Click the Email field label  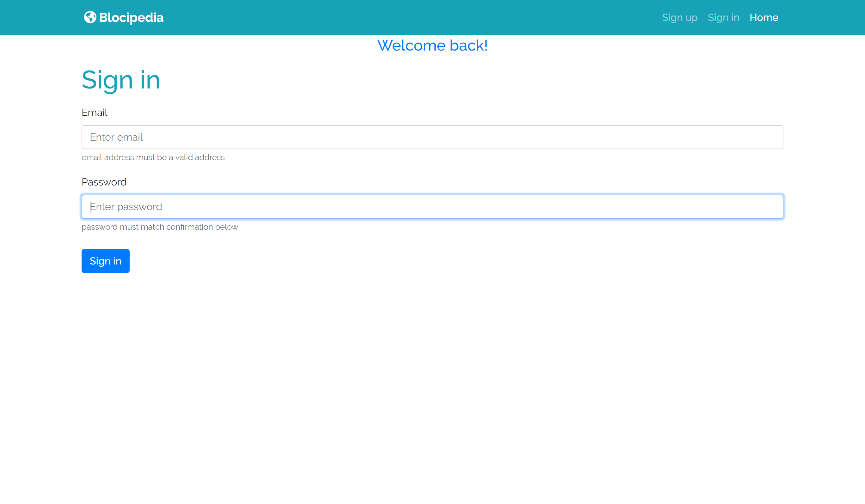tap(94, 112)
